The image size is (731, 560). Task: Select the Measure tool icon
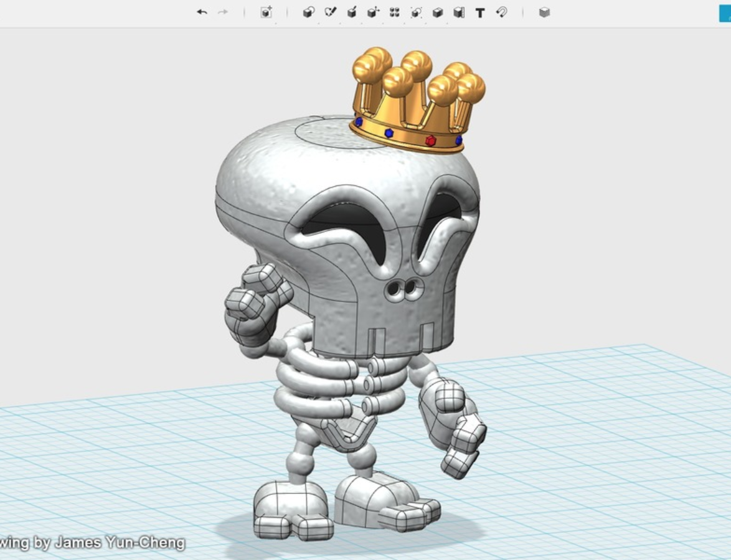click(x=459, y=12)
